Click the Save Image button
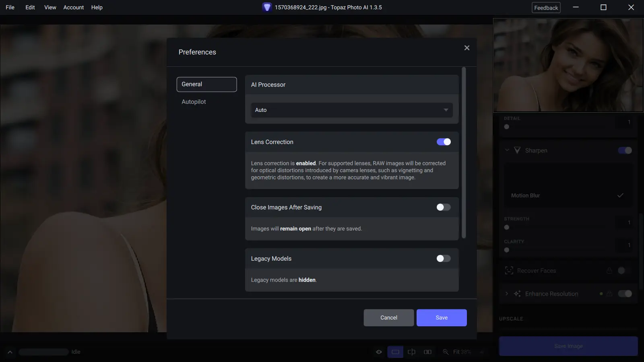The image size is (644, 362). click(568, 346)
